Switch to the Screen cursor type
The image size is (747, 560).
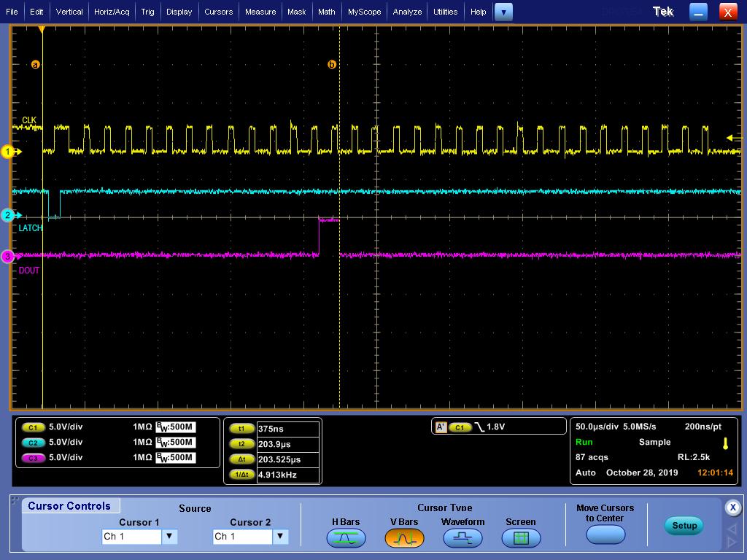(x=521, y=538)
